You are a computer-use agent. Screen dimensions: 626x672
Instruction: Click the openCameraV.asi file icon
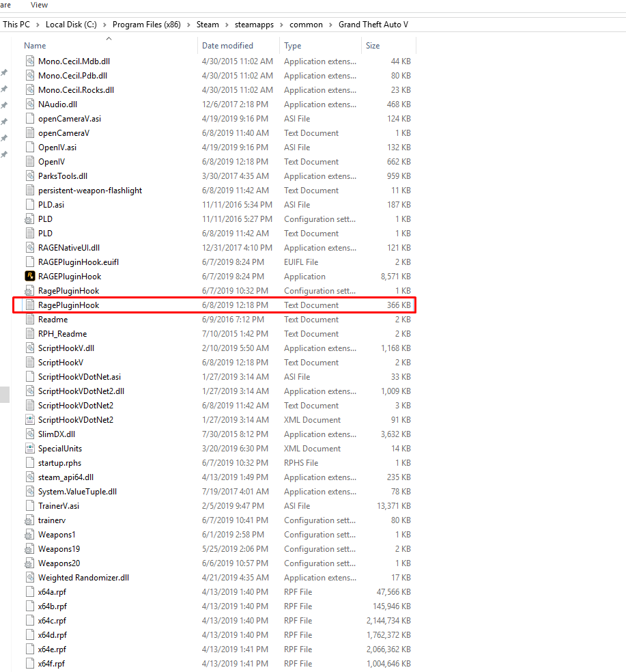click(29, 118)
